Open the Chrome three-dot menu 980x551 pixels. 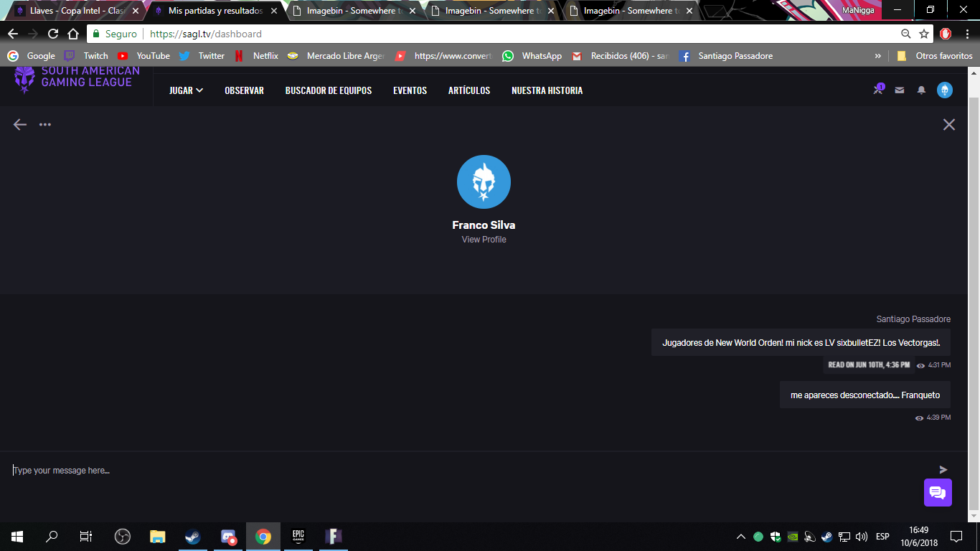pos(966,34)
